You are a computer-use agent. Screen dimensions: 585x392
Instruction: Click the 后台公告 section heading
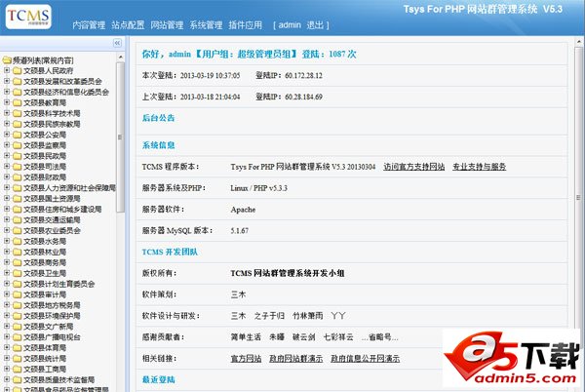click(x=158, y=118)
